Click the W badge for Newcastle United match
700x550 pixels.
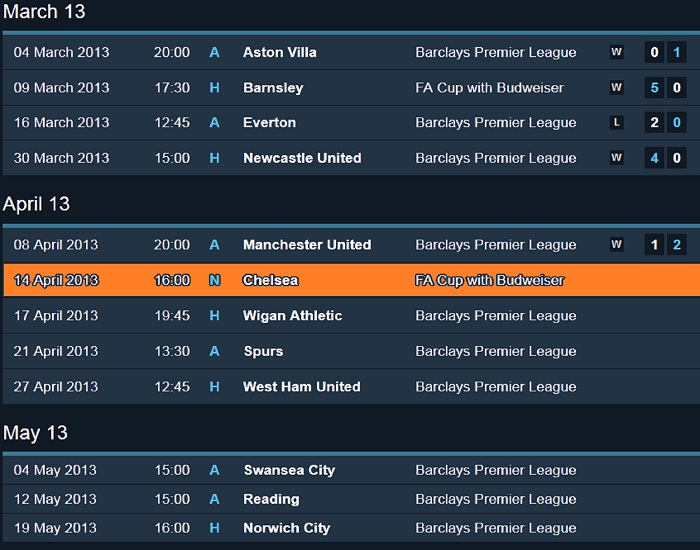(617, 158)
